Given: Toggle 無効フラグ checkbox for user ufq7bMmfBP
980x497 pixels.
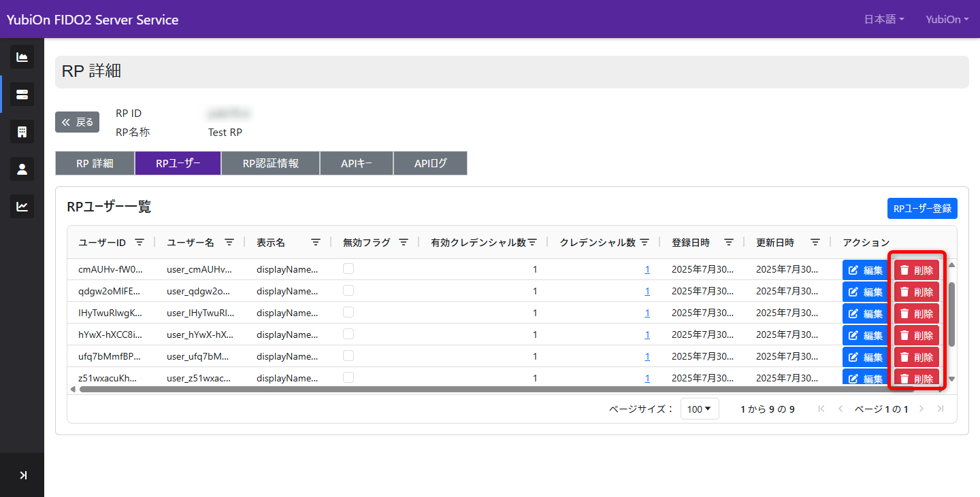Looking at the screenshot, I should point(348,356).
